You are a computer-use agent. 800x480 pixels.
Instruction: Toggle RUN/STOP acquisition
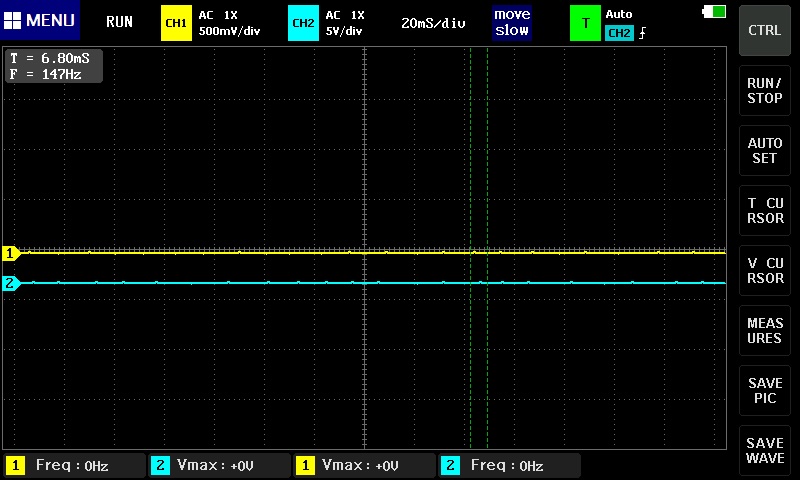pyautogui.click(x=765, y=91)
